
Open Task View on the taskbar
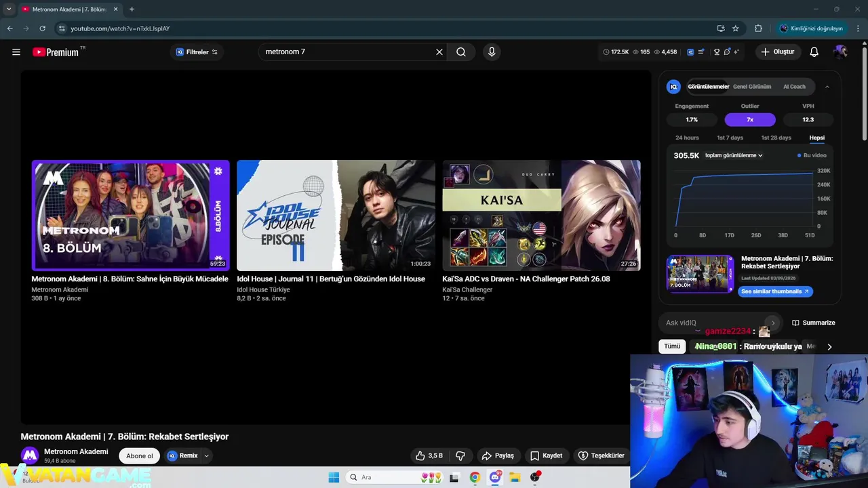coord(454,477)
